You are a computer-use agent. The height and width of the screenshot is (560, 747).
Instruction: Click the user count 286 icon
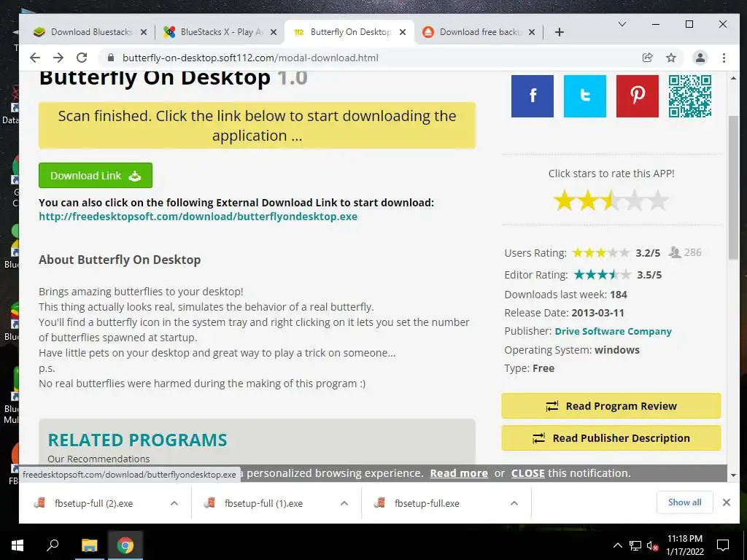675,252
